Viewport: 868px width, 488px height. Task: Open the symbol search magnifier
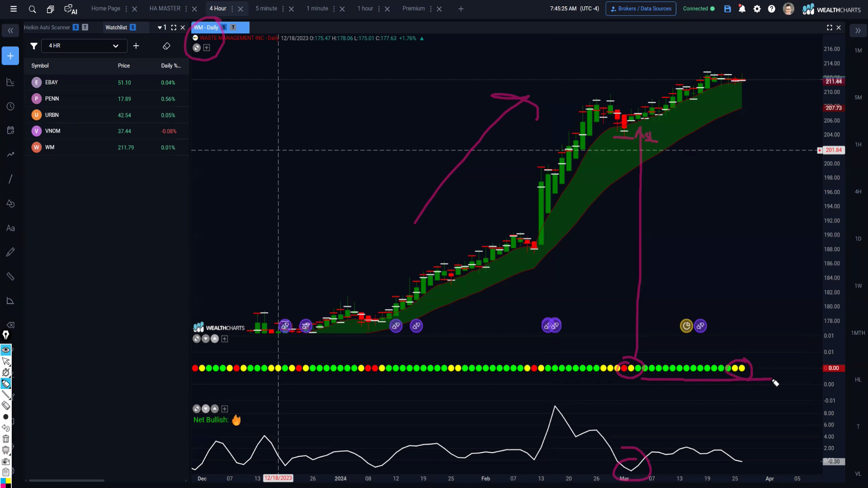[32, 9]
